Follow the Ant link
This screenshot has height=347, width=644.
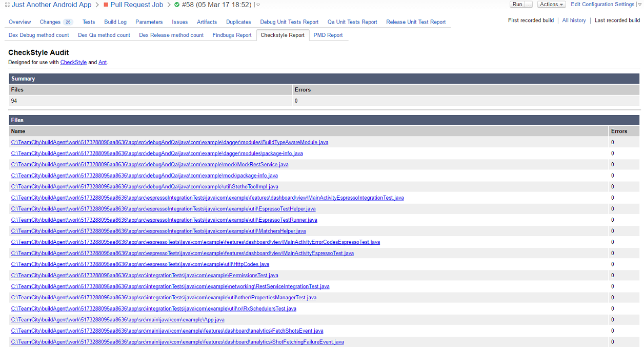click(103, 62)
